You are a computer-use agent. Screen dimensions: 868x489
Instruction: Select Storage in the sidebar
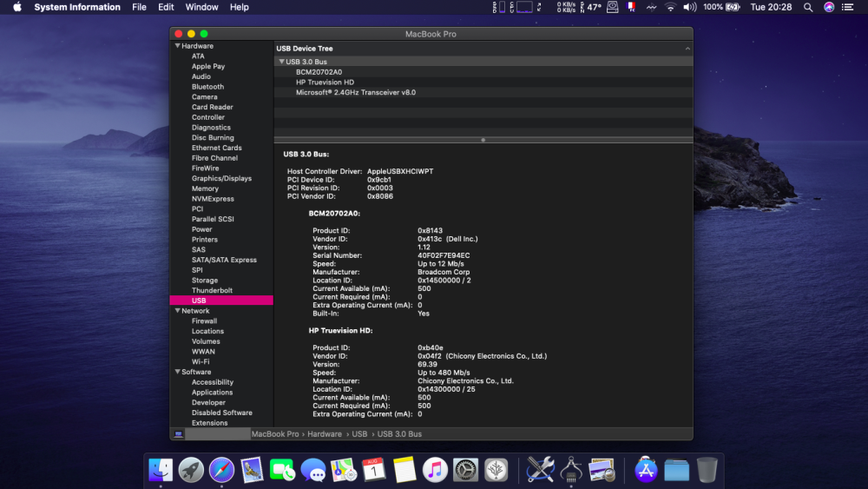tap(205, 281)
